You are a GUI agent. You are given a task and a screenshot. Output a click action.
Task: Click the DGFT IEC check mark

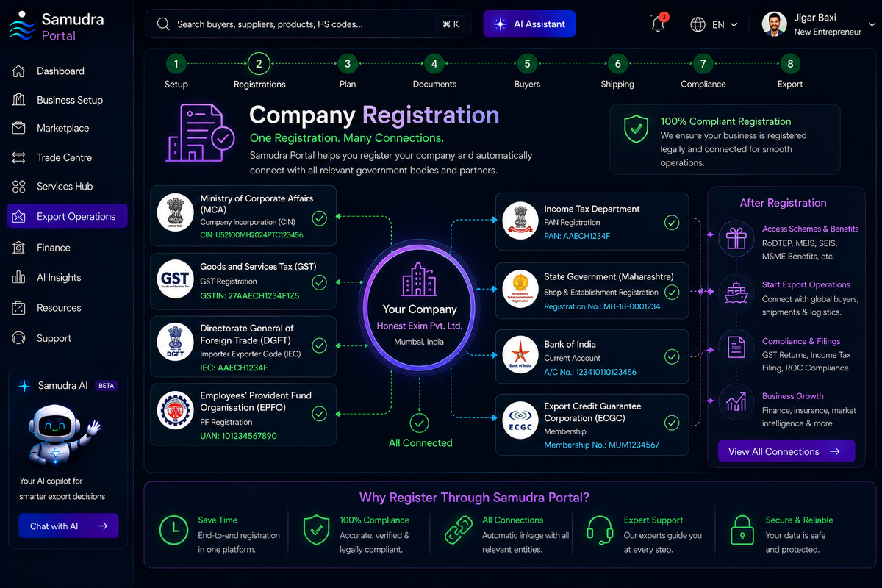[x=319, y=345]
